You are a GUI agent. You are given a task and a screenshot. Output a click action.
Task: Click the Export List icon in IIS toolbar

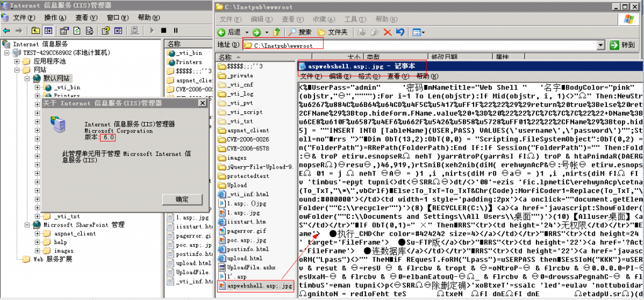[x=89, y=30]
